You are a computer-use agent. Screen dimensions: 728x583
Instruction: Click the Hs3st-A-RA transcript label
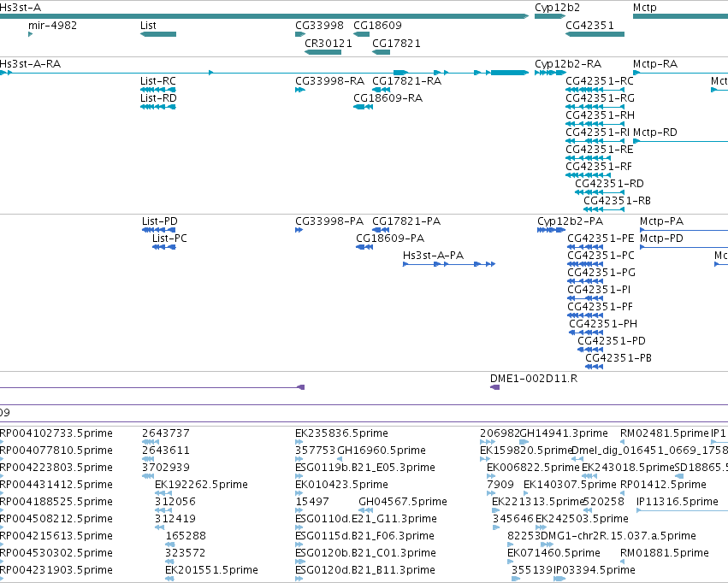click(x=30, y=63)
